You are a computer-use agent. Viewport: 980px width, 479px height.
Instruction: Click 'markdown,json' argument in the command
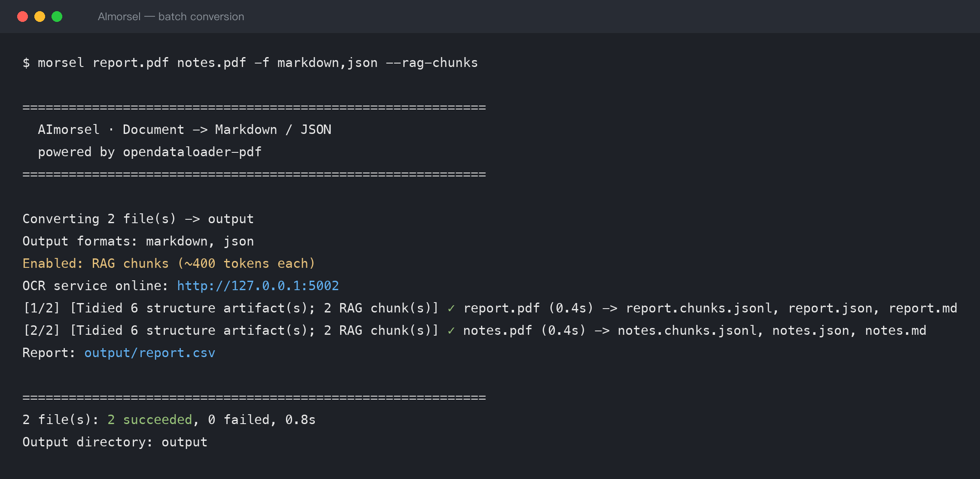click(x=328, y=63)
